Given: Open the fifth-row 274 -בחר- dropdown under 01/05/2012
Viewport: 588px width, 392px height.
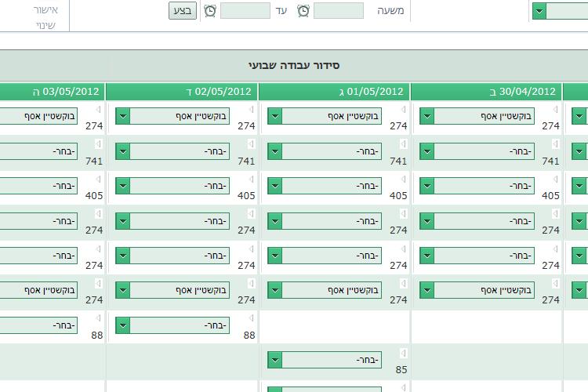Looking at the screenshot, I should (x=274, y=256).
